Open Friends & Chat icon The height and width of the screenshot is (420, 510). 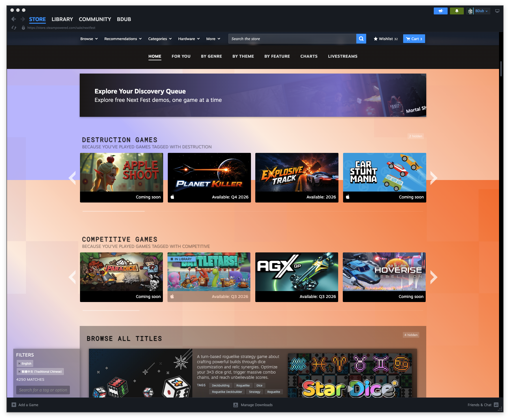[496, 405]
